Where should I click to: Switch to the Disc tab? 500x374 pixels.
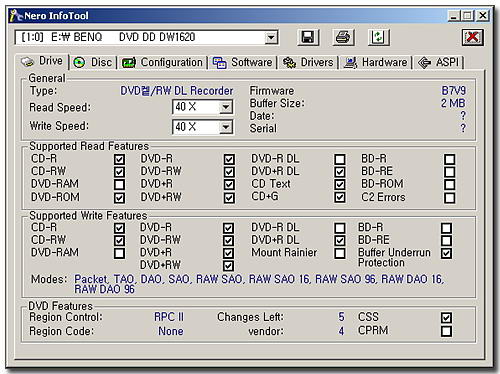pos(93,62)
